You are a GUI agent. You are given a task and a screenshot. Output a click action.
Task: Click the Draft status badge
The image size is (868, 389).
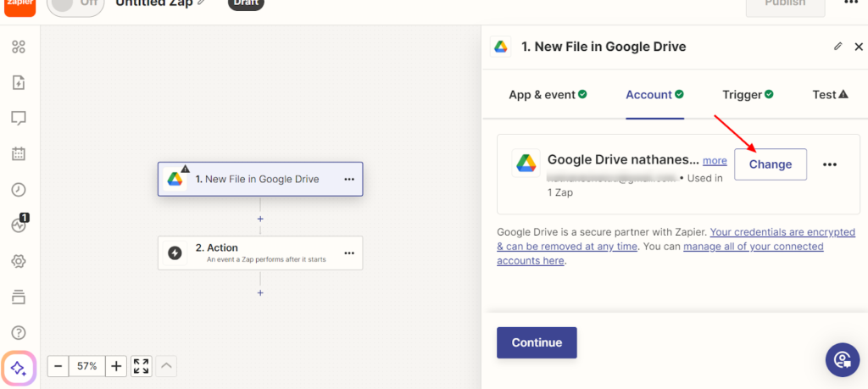pos(246,4)
